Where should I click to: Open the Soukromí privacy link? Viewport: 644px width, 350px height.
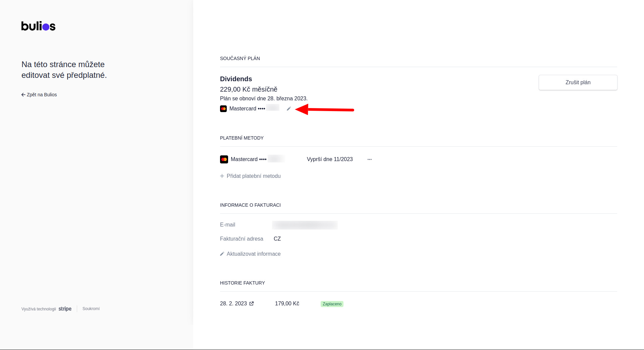coord(91,309)
